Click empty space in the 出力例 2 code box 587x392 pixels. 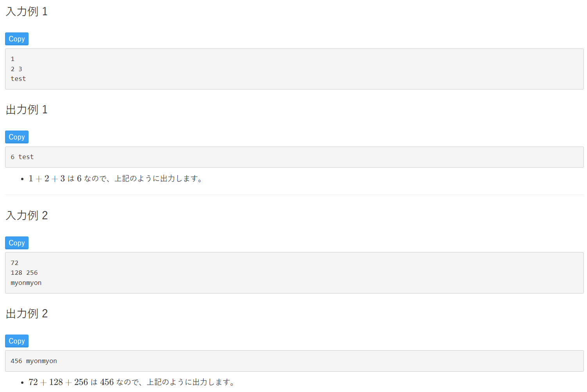pos(313,361)
